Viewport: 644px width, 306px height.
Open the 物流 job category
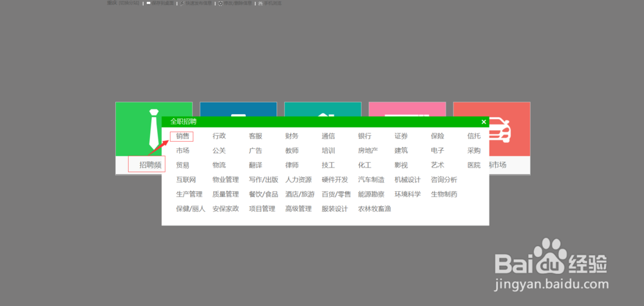(219, 165)
